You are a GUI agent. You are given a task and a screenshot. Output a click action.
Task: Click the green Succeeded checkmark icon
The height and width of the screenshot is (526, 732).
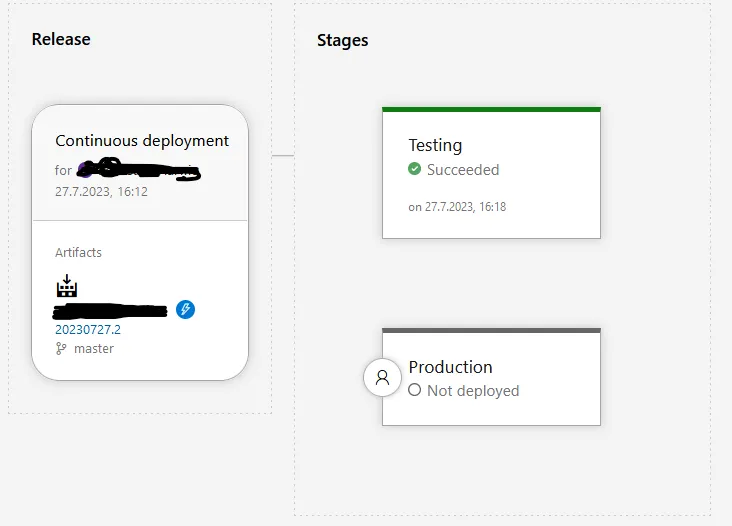415,169
